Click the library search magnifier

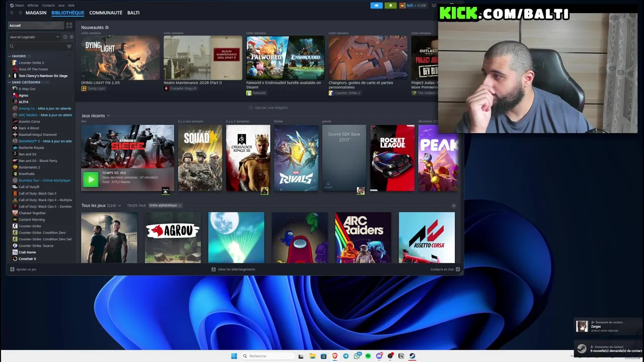coord(12,46)
